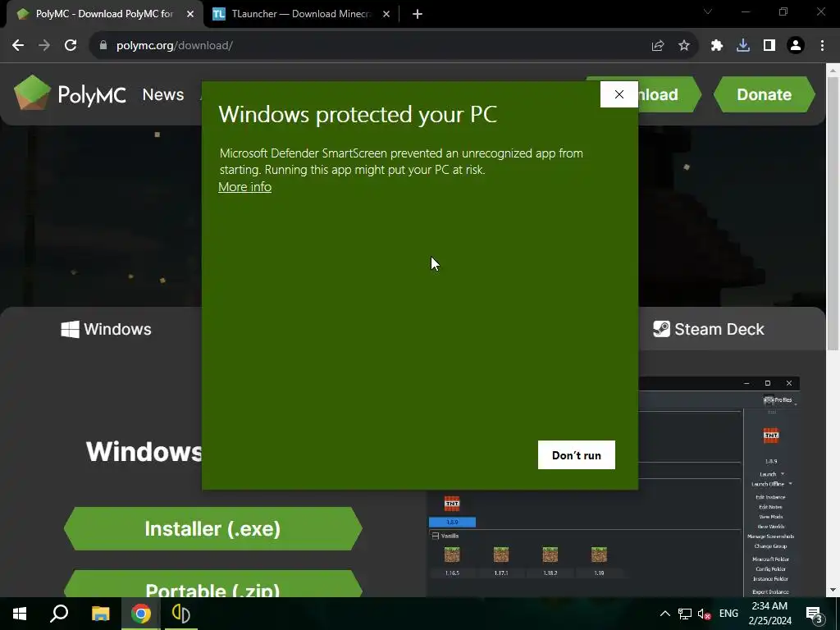Viewport: 840px width, 630px height.
Task: Open the Windows Start menu
Action: pos(20,614)
